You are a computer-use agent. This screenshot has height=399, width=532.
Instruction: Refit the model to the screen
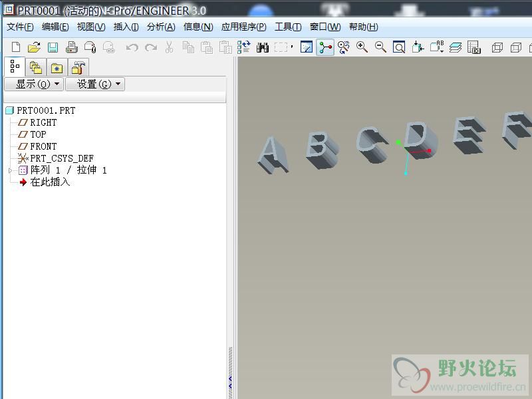pyautogui.click(x=399, y=47)
